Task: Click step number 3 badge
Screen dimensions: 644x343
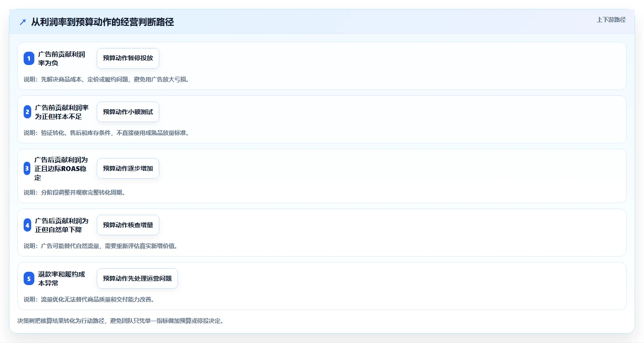Action: [x=27, y=168]
